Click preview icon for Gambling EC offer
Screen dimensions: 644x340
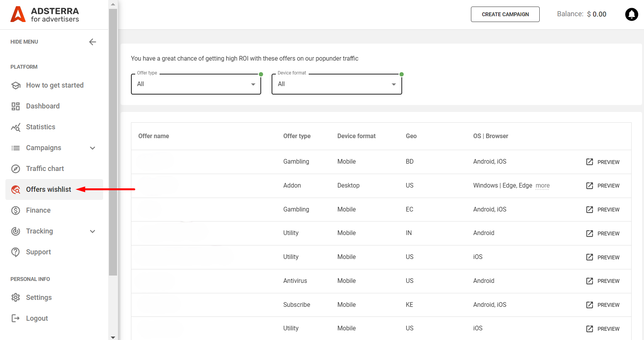[x=590, y=210]
